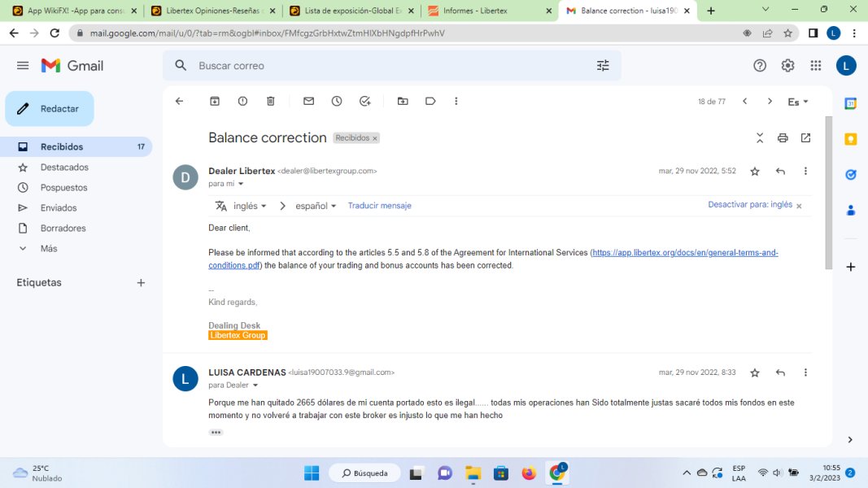Report conversation as spam
868x488 pixels.
242,101
